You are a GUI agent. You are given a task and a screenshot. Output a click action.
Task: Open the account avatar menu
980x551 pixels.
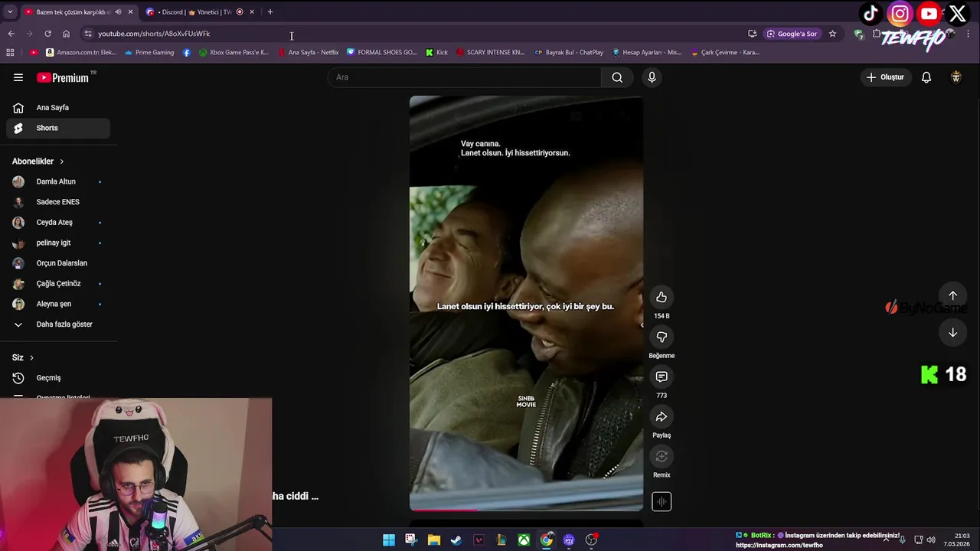tap(955, 77)
